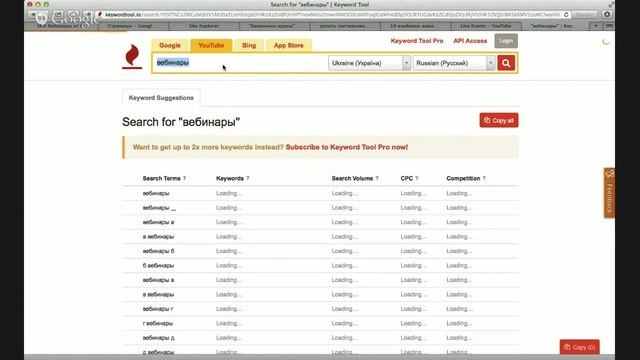Screen dimensions: 640x360
Task: Open the Feedback side tab
Action: click(x=609, y=193)
